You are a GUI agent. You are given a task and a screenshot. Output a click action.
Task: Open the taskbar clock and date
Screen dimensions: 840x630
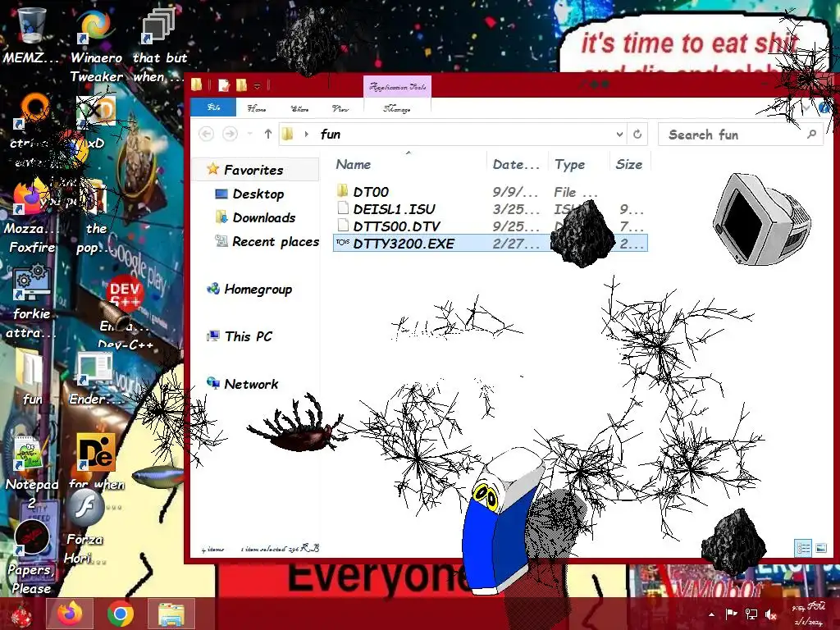[x=808, y=614]
